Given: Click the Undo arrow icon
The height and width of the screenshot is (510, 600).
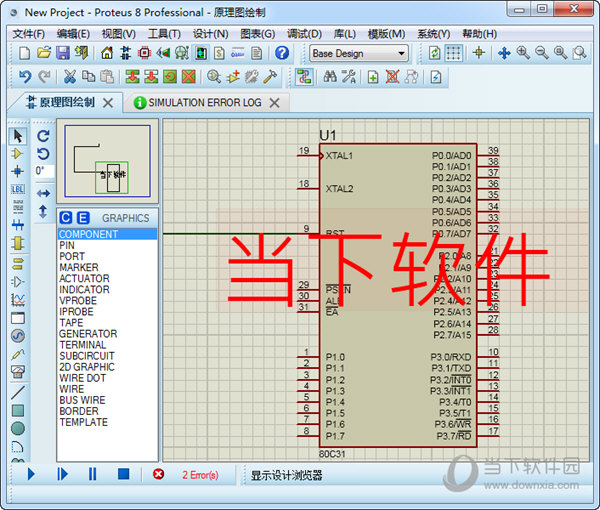Looking at the screenshot, I should click(x=25, y=77).
